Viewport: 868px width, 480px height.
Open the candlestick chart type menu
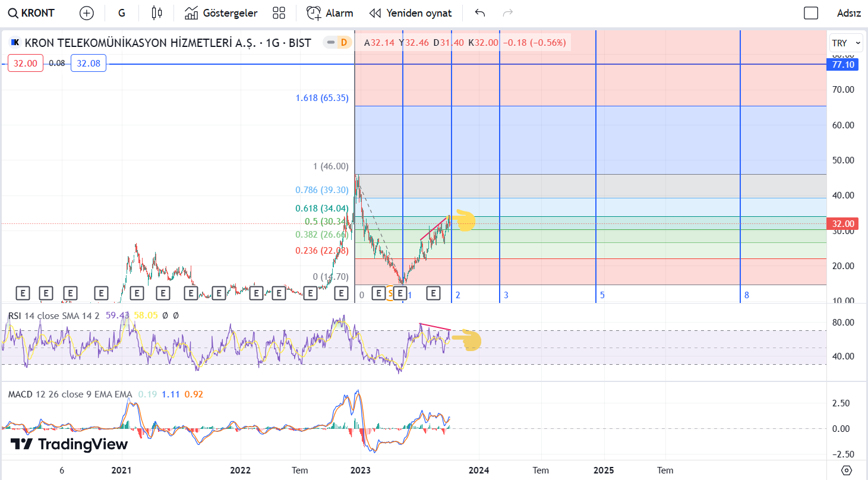pyautogui.click(x=157, y=13)
